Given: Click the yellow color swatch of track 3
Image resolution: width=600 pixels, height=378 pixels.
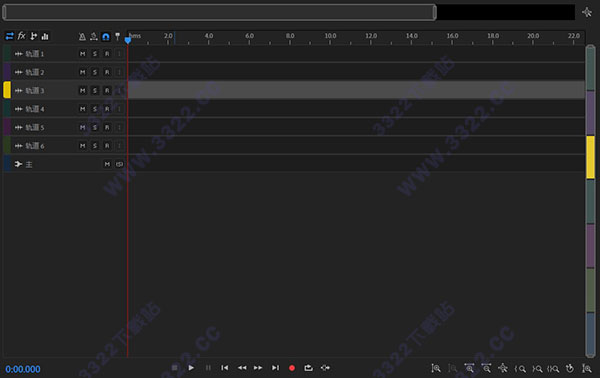Looking at the screenshot, I should click(7, 90).
